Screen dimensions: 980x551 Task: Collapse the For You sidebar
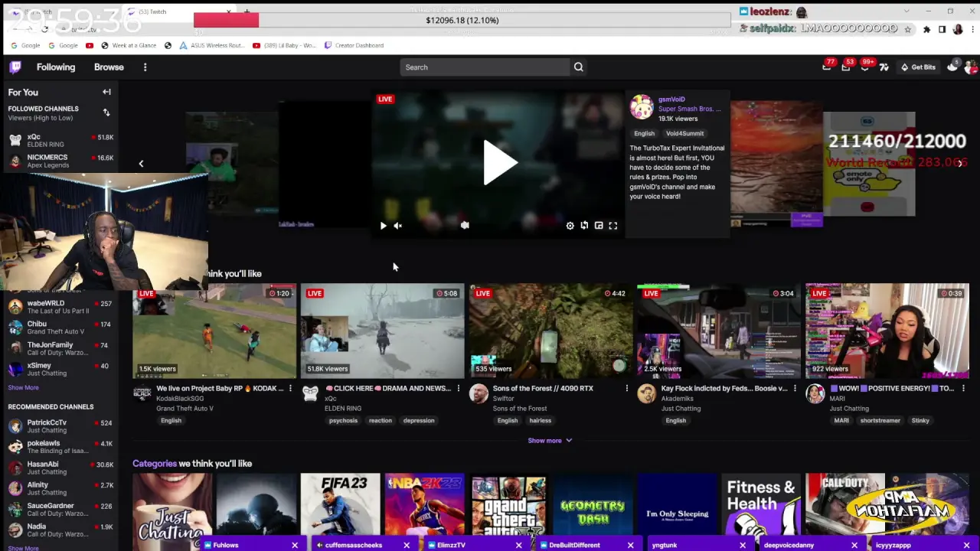106,92
